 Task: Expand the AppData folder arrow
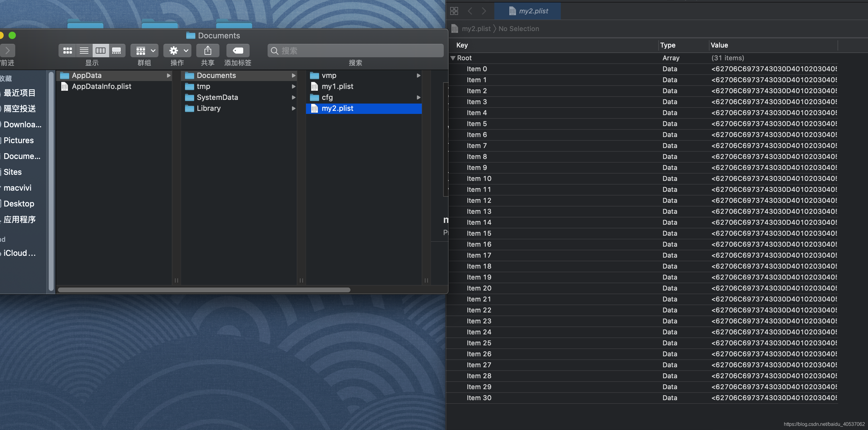pos(169,76)
